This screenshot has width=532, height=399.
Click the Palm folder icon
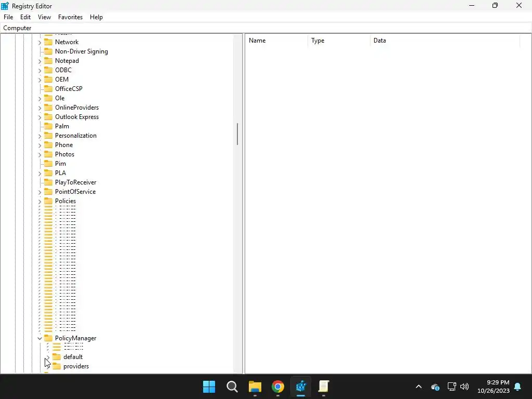pos(48,126)
